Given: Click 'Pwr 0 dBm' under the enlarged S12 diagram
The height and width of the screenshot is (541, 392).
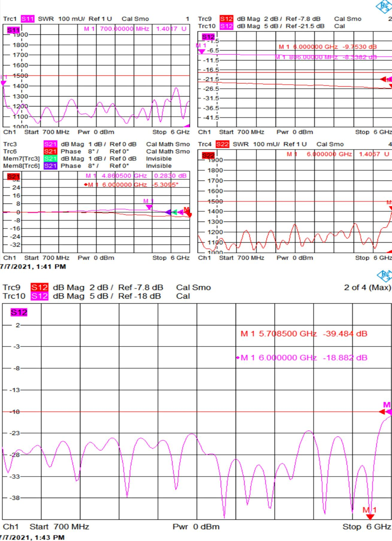Looking at the screenshot, I should [196, 527].
